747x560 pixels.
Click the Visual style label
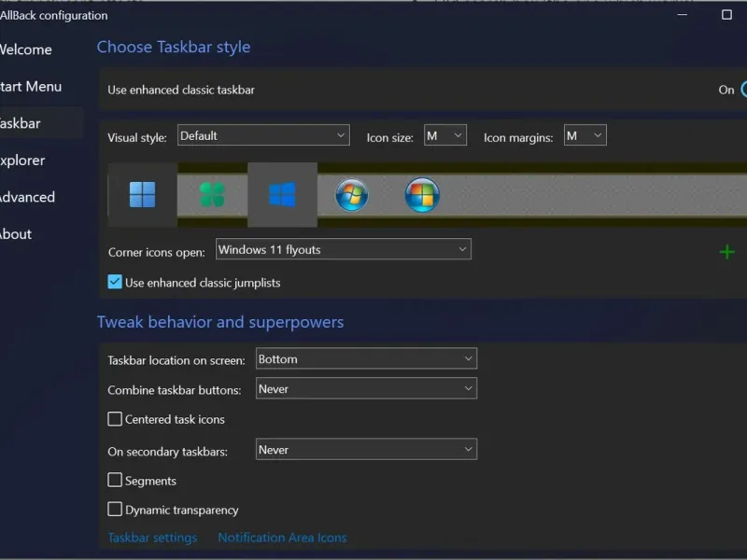click(x=137, y=137)
